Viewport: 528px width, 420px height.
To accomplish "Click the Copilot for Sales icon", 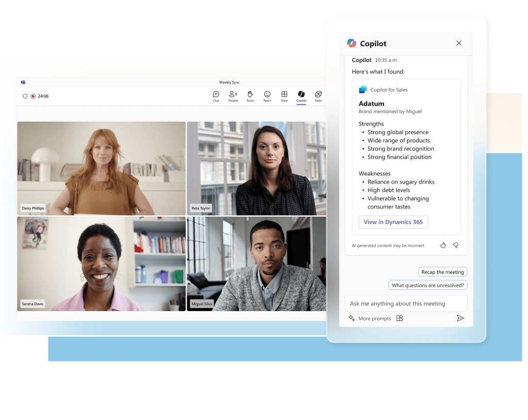I will pos(362,90).
